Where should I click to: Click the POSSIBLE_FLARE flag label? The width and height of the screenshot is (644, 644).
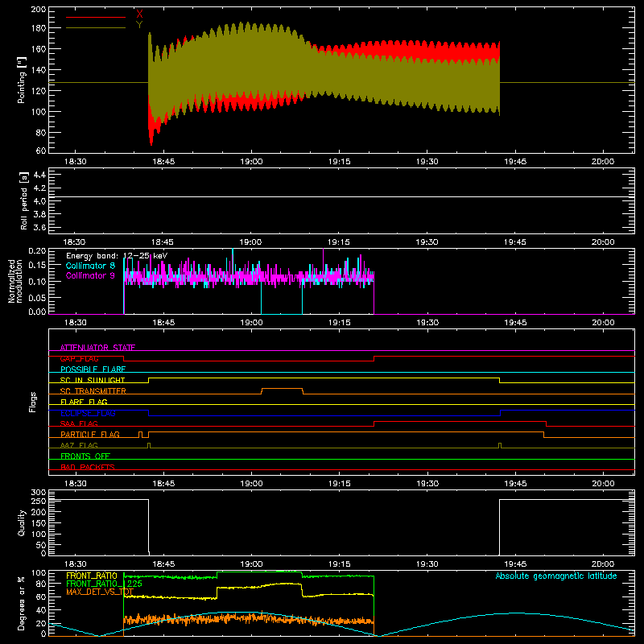[93, 369]
